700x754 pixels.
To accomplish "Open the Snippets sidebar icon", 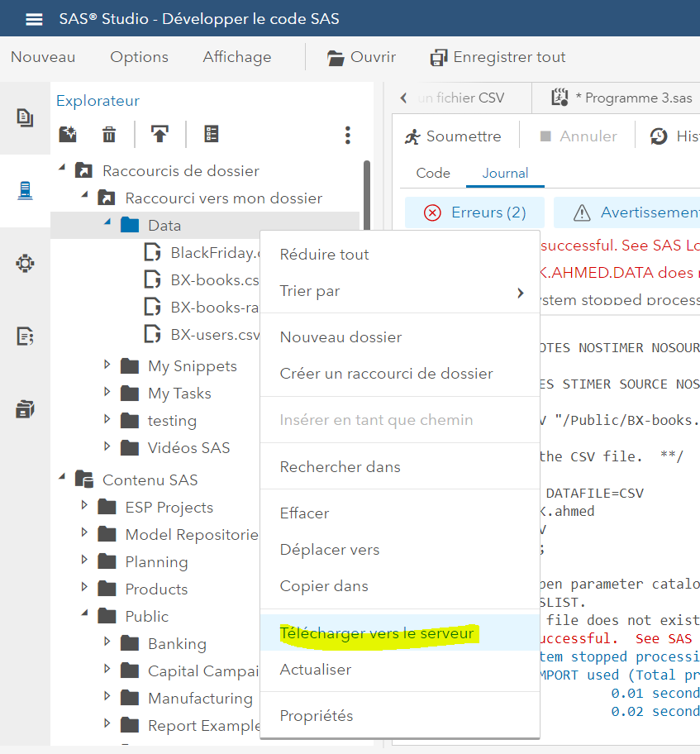I will click(x=25, y=336).
